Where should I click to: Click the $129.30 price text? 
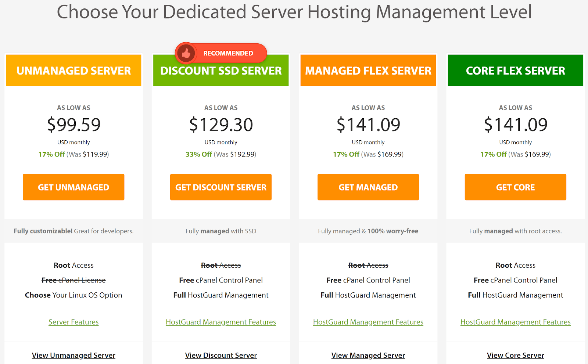pos(220,125)
